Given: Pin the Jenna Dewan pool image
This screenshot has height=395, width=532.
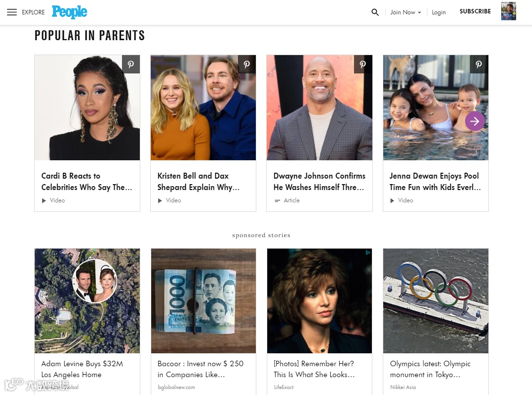Looking at the screenshot, I should tap(479, 64).
